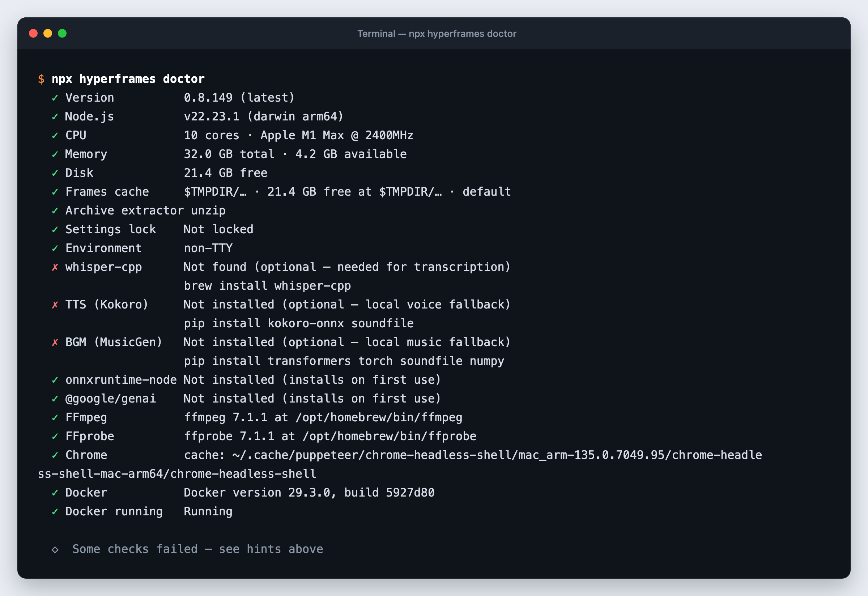868x596 pixels.
Task: Click the 'BGM (MusicGen)' check label
Action: tap(114, 342)
